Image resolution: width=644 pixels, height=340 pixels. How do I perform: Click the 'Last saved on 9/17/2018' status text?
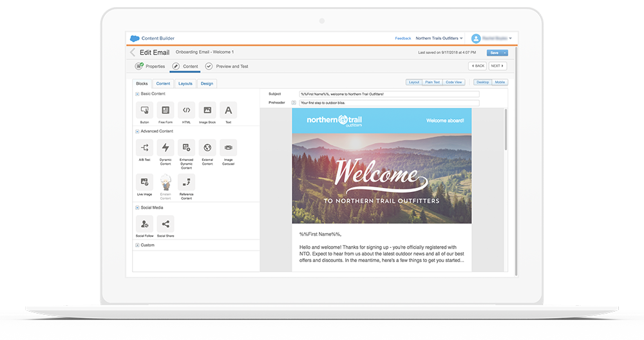tap(447, 53)
